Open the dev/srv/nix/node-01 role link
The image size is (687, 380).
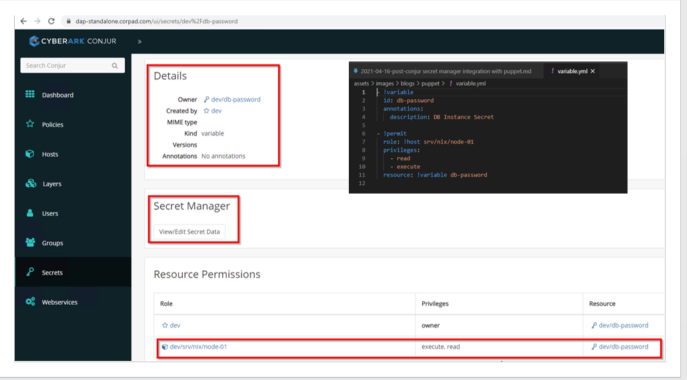(x=198, y=346)
